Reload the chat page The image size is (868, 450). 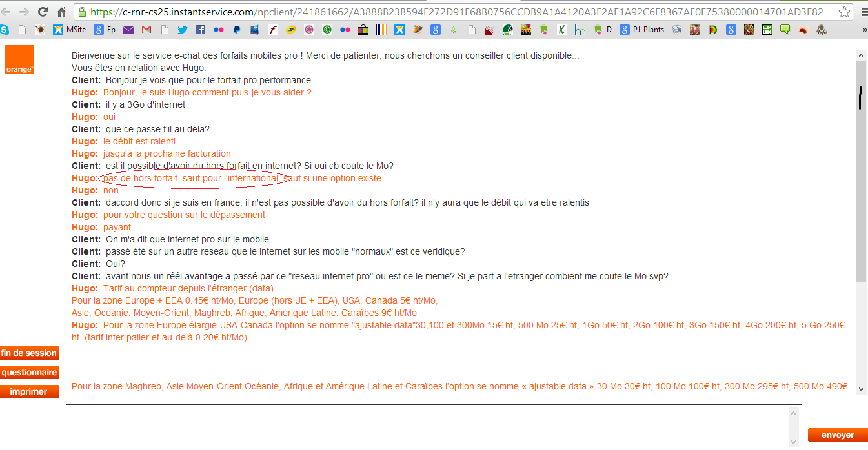[x=43, y=12]
